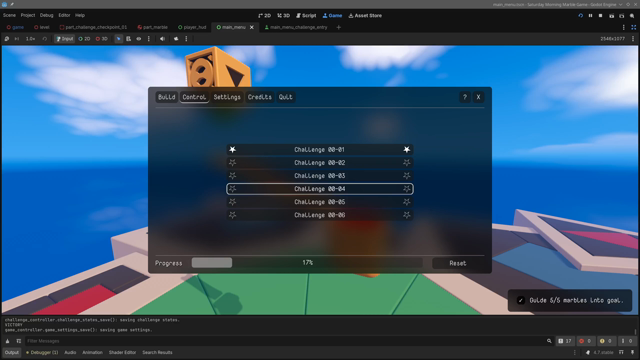
Task: Open the Debugger (1) panel
Action: pyautogui.click(x=42, y=352)
